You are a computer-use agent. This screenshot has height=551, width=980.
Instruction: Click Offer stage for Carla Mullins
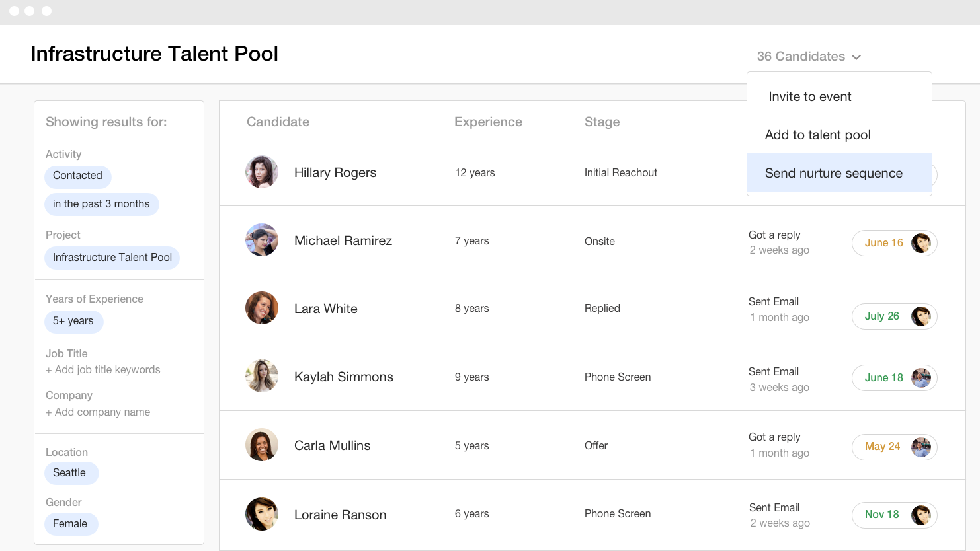pyautogui.click(x=596, y=445)
